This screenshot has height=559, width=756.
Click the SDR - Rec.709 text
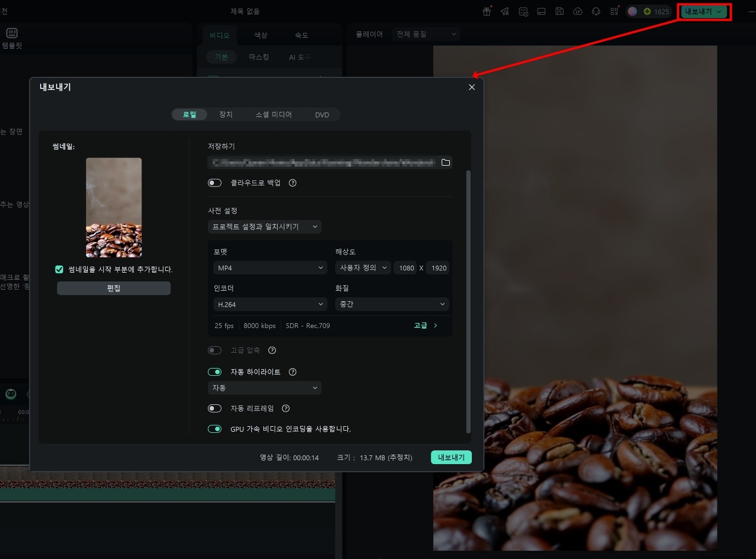point(308,326)
